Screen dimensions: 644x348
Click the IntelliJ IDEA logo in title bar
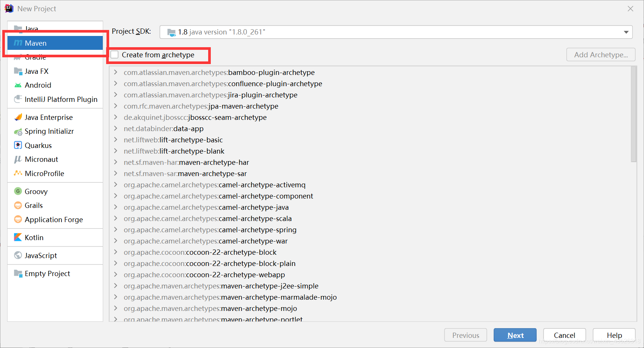tap(9, 9)
